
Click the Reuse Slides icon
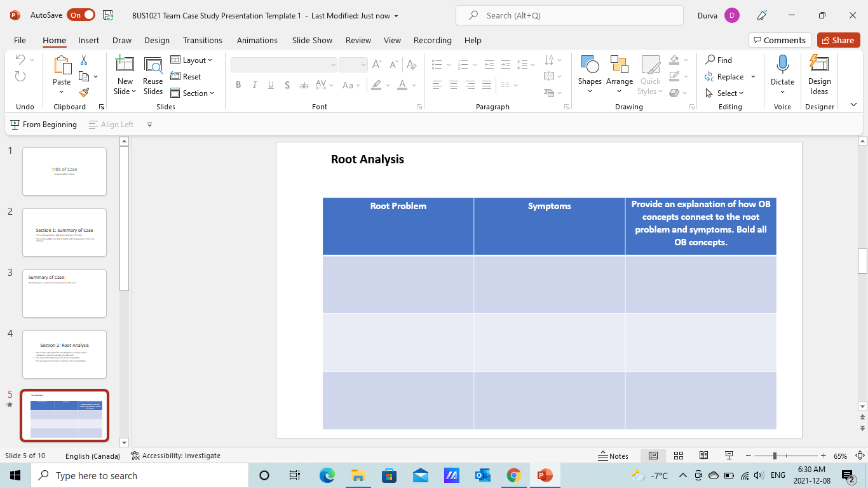click(153, 65)
